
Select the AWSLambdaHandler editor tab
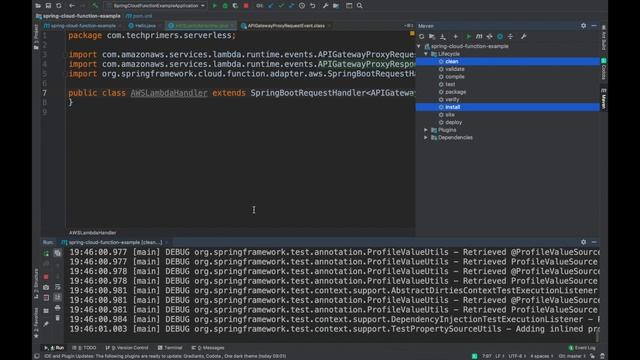coord(201,26)
